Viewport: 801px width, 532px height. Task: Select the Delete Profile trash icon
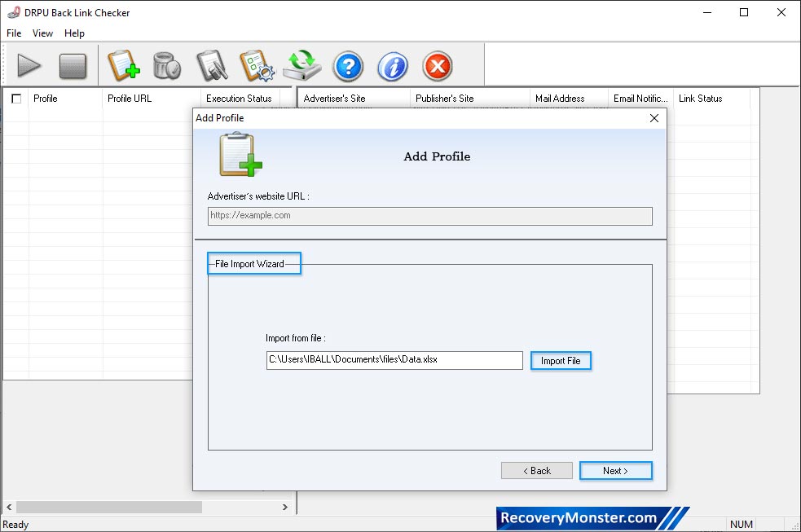(x=167, y=66)
